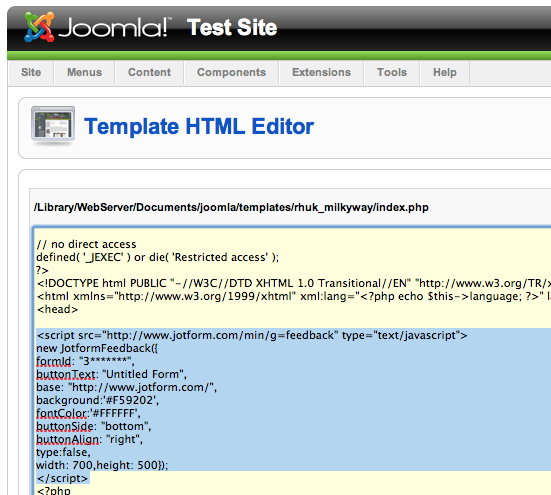551x495 pixels.
Task: Click the Joomla! logo icon
Action: point(39,27)
